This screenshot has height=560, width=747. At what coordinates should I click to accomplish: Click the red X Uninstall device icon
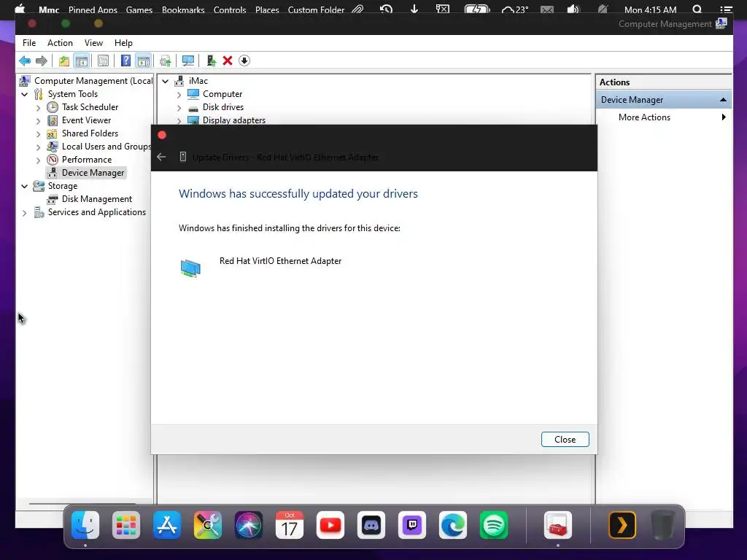(228, 61)
